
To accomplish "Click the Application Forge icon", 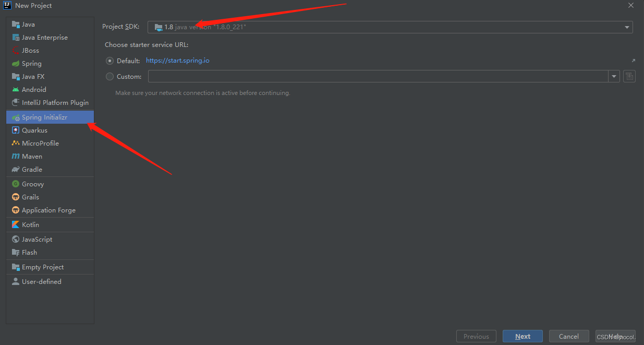I will [x=16, y=210].
